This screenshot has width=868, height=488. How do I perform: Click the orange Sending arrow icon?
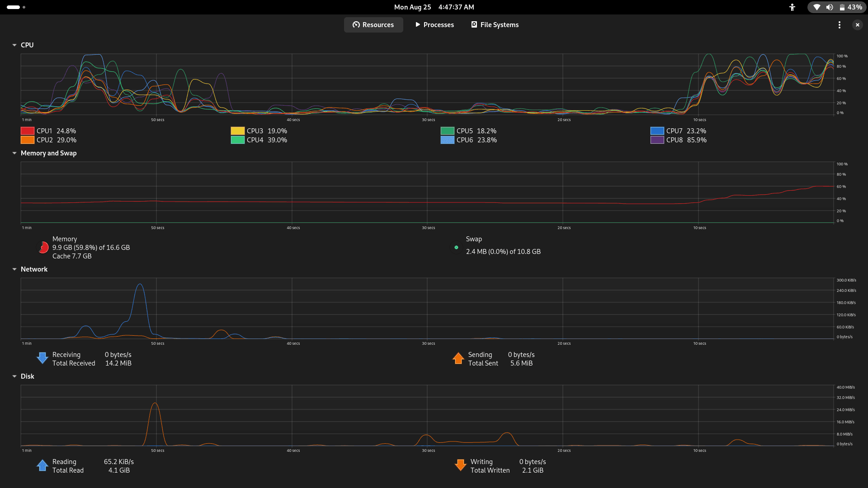(x=458, y=358)
